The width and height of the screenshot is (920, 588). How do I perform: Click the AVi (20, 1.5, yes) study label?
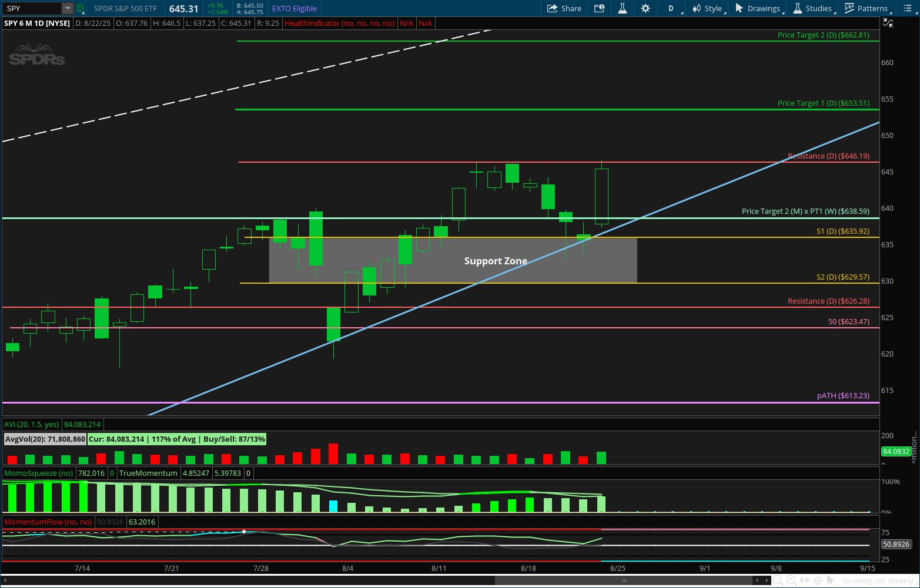pos(32,424)
